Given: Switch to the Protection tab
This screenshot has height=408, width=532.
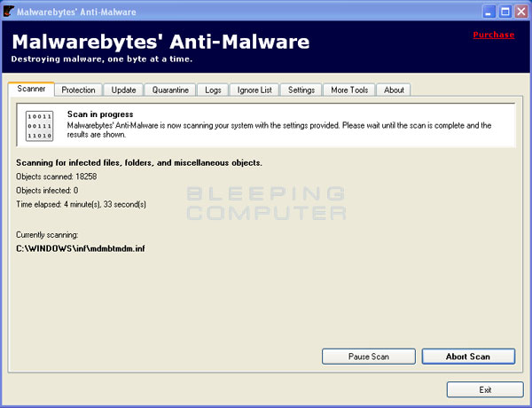Looking at the screenshot, I should click(x=78, y=90).
